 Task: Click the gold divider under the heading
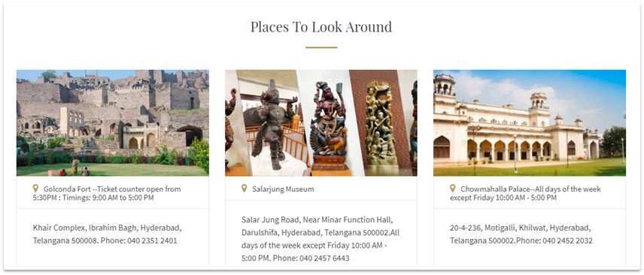pyautogui.click(x=321, y=47)
